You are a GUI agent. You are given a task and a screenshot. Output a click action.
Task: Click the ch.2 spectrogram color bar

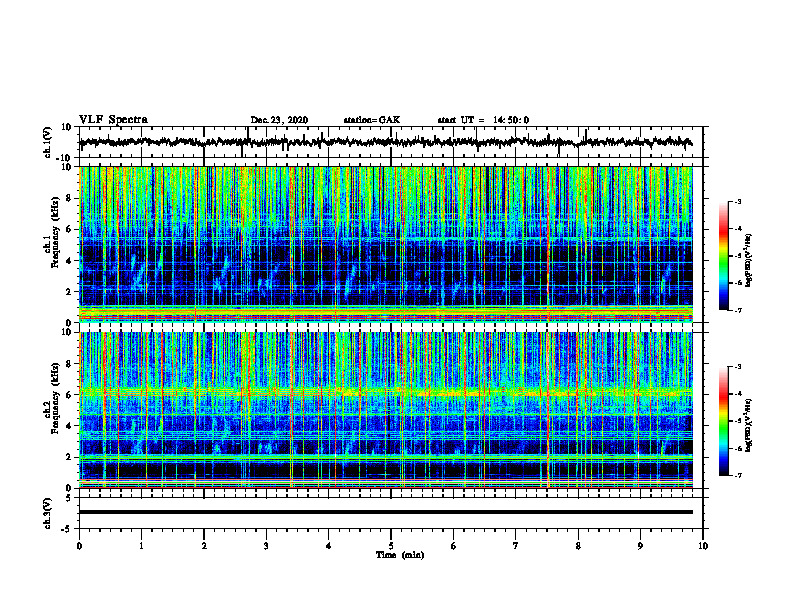click(x=724, y=421)
